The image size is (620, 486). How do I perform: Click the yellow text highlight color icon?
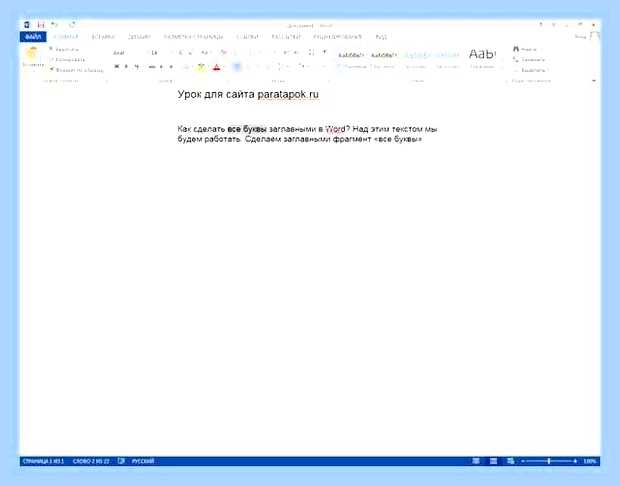tap(201, 67)
